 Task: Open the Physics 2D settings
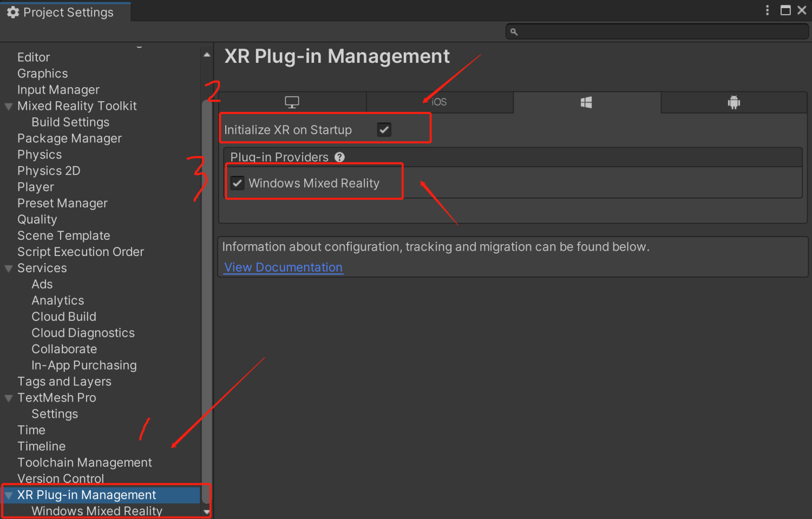(x=49, y=171)
